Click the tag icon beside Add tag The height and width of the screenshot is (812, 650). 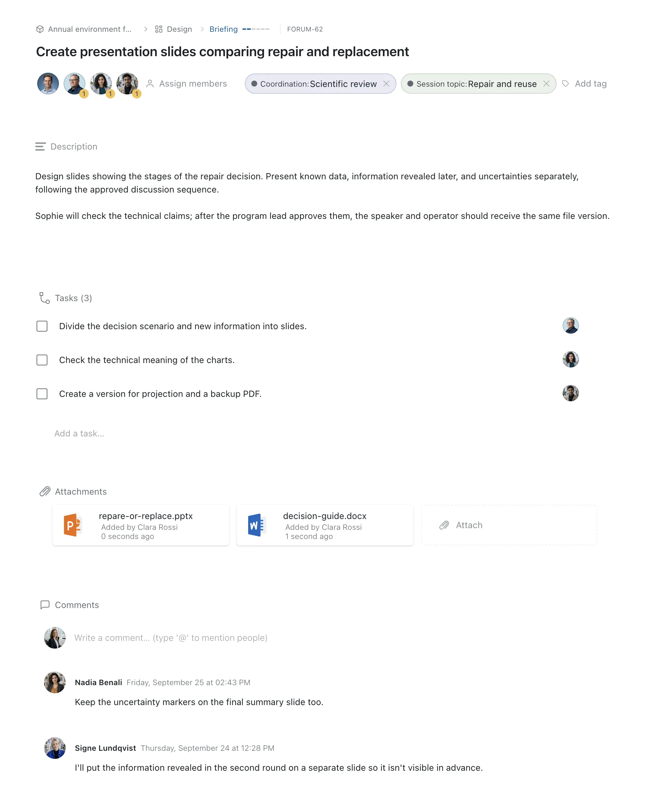click(566, 84)
